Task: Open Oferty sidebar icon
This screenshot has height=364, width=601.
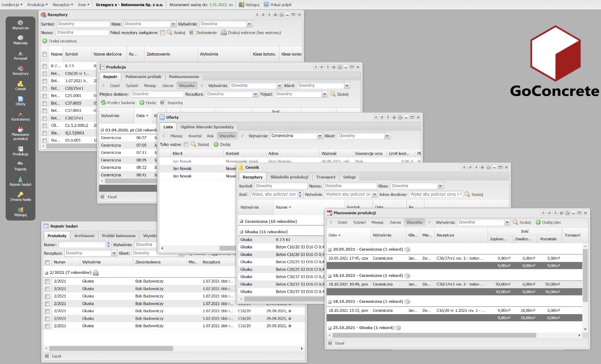Action: coord(20,101)
